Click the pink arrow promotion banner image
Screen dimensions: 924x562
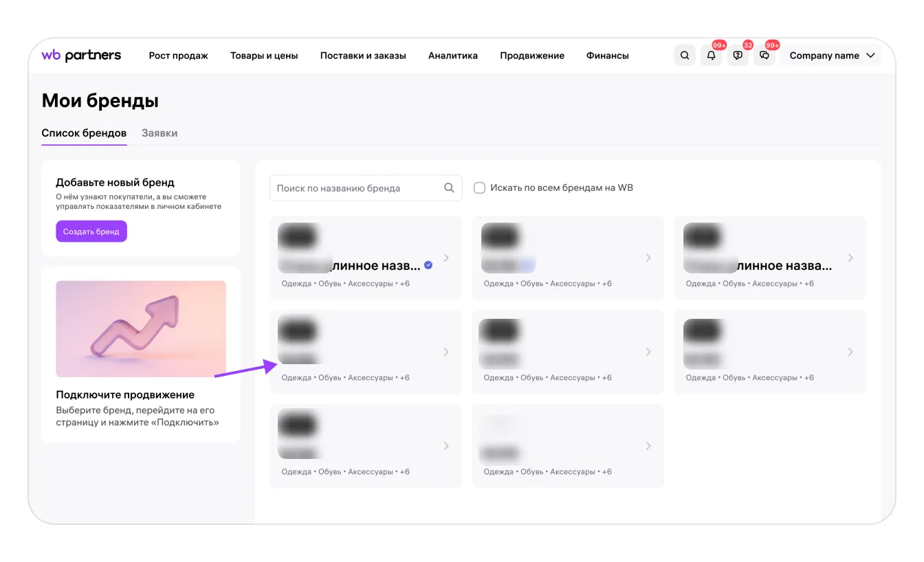(x=141, y=329)
